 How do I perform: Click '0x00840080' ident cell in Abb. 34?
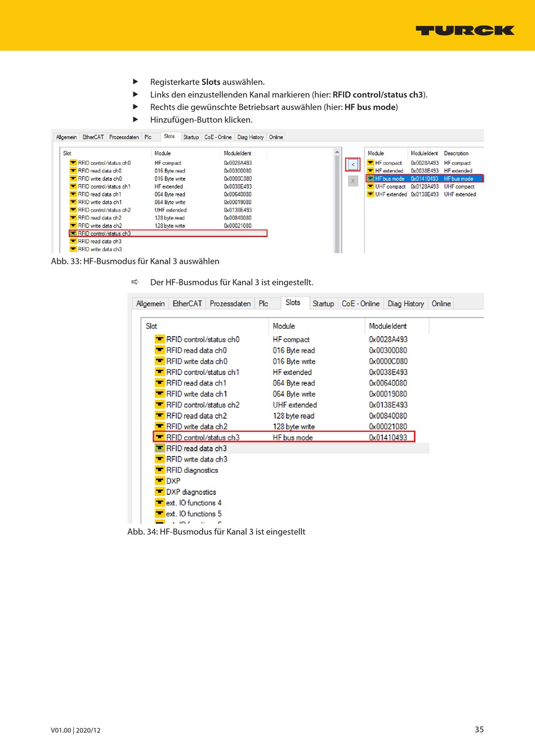tap(388, 415)
